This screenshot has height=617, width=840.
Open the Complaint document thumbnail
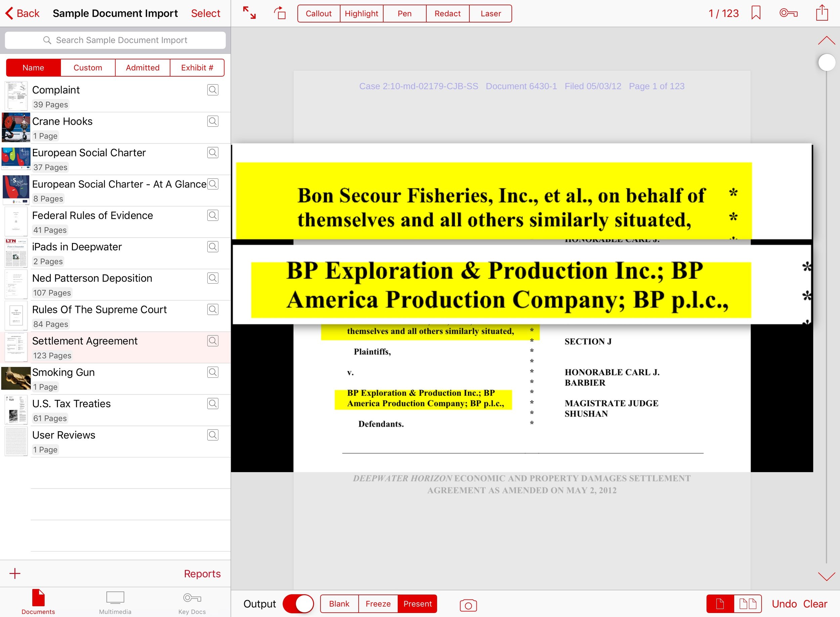pos(16,96)
